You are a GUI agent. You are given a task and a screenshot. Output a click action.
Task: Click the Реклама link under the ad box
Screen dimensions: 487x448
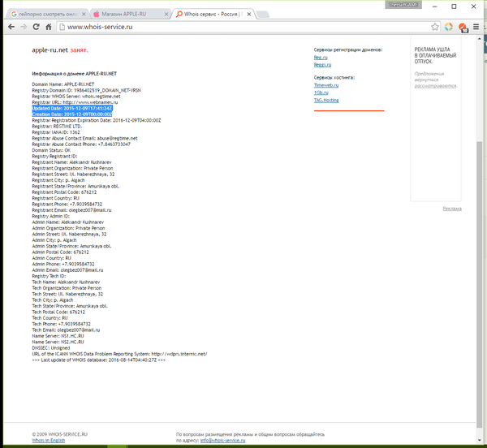[x=452, y=209]
